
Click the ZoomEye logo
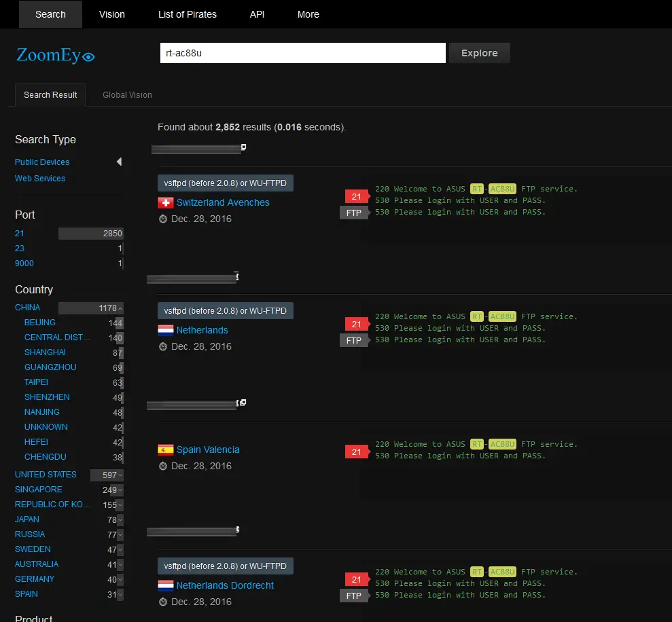[x=55, y=55]
